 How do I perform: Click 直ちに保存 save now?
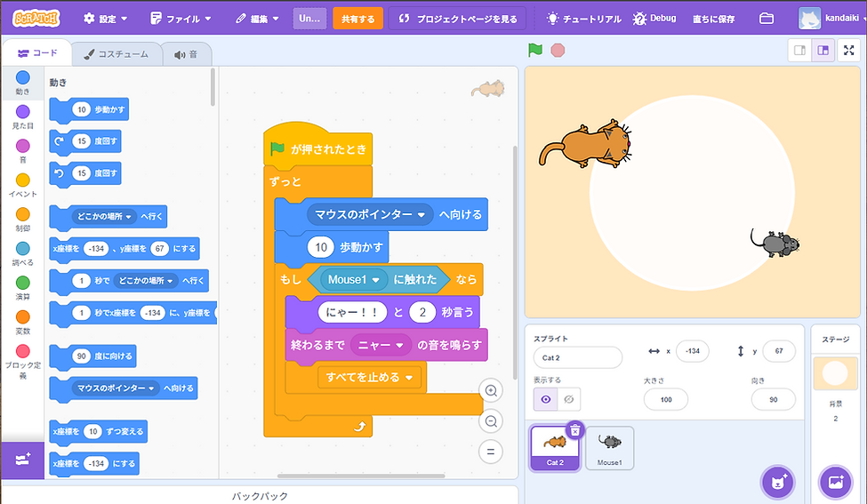pos(713,19)
